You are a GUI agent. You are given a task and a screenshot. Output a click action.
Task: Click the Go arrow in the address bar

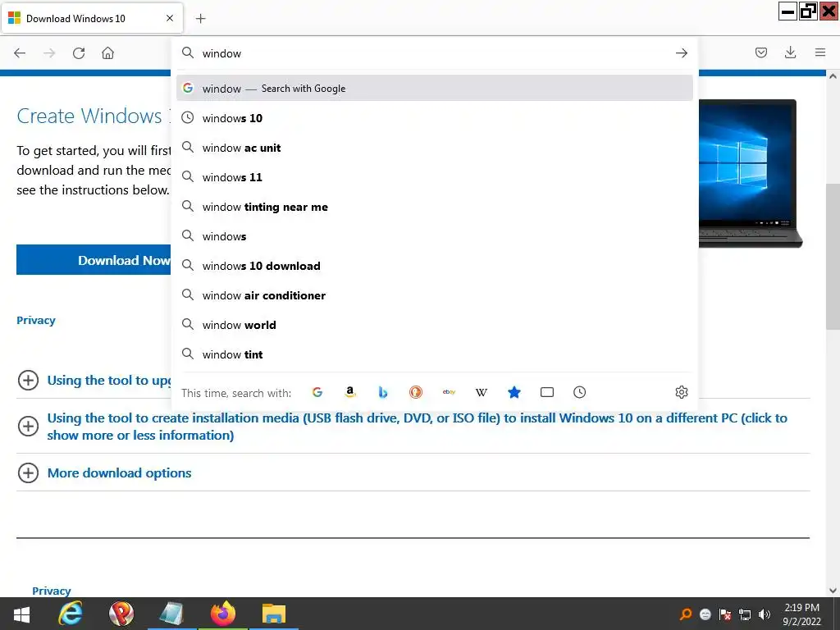[681, 53]
